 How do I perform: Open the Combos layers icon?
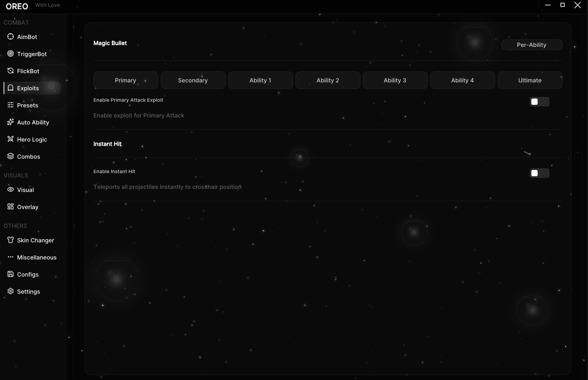(x=11, y=156)
